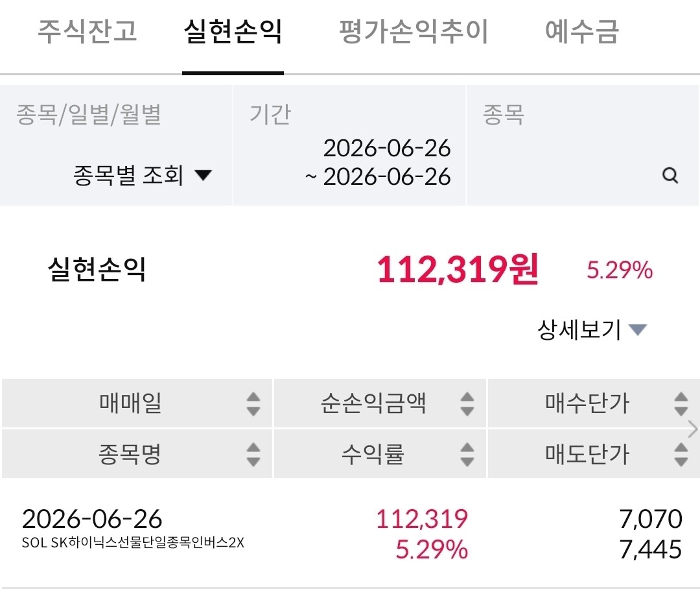Switch to the 평가손익추이 tab
The image size is (700, 609).
(x=414, y=31)
